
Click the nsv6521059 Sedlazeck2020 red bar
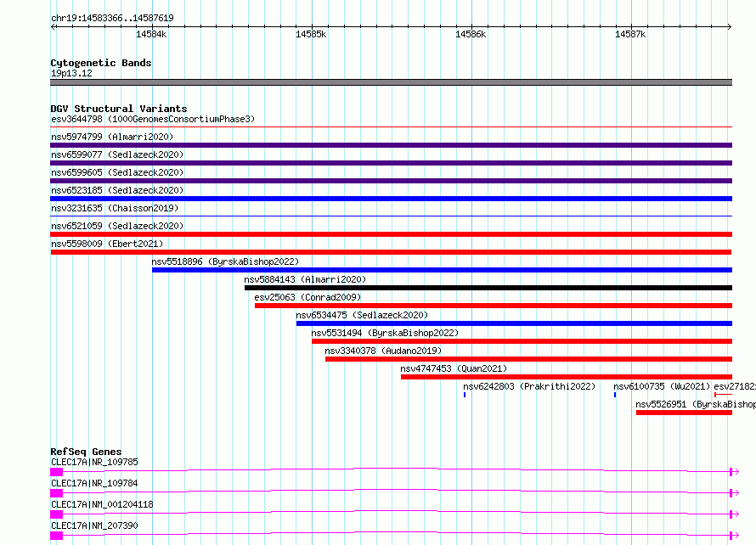click(391, 234)
